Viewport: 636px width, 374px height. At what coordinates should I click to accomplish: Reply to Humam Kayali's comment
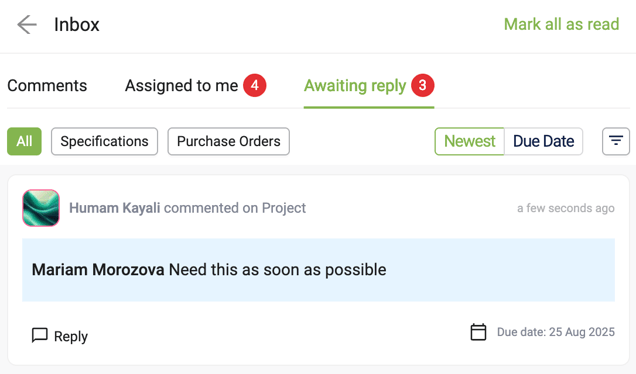(x=60, y=336)
